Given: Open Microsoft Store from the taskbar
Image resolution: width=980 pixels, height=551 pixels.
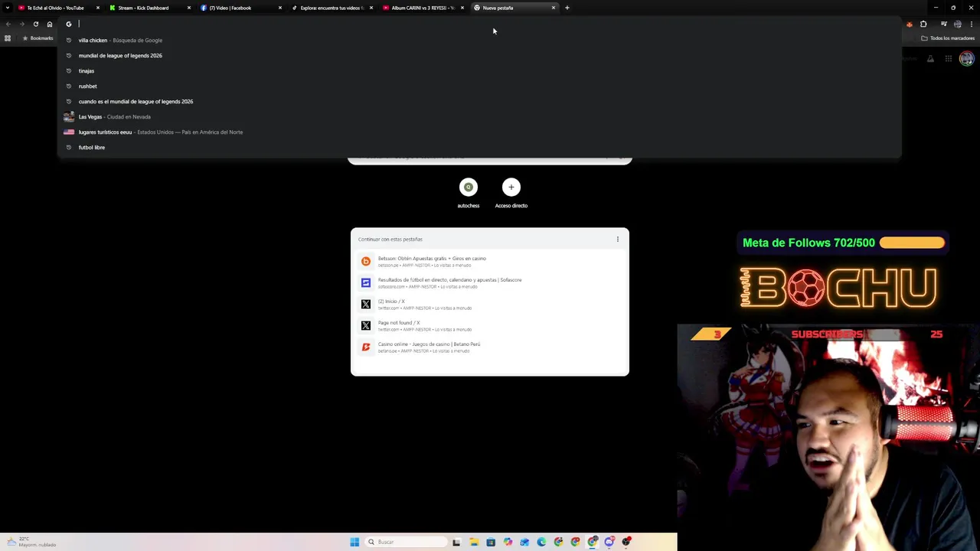Looking at the screenshot, I should (491, 542).
